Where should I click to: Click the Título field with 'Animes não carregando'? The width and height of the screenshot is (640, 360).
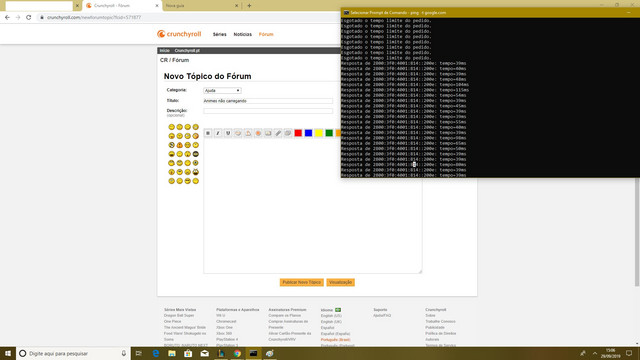tap(268, 101)
